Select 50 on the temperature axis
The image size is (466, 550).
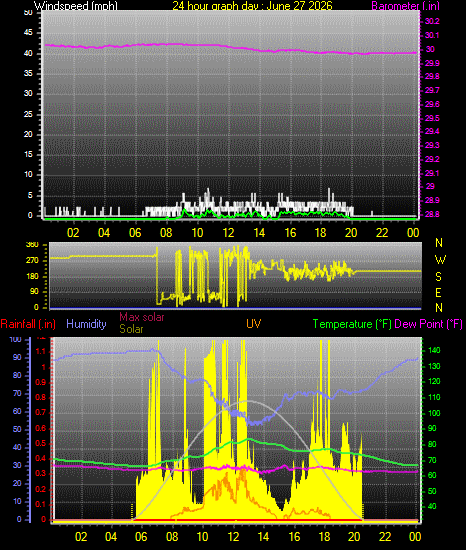coord(432,491)
